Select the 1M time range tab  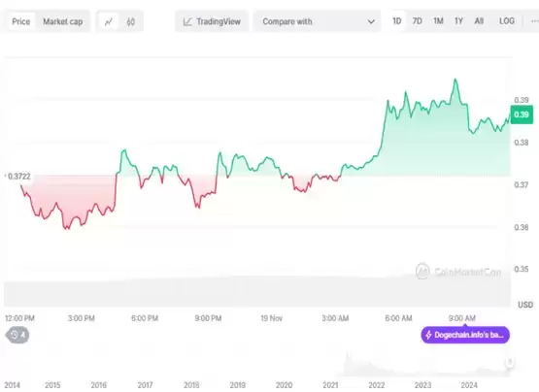click(438, 21)
